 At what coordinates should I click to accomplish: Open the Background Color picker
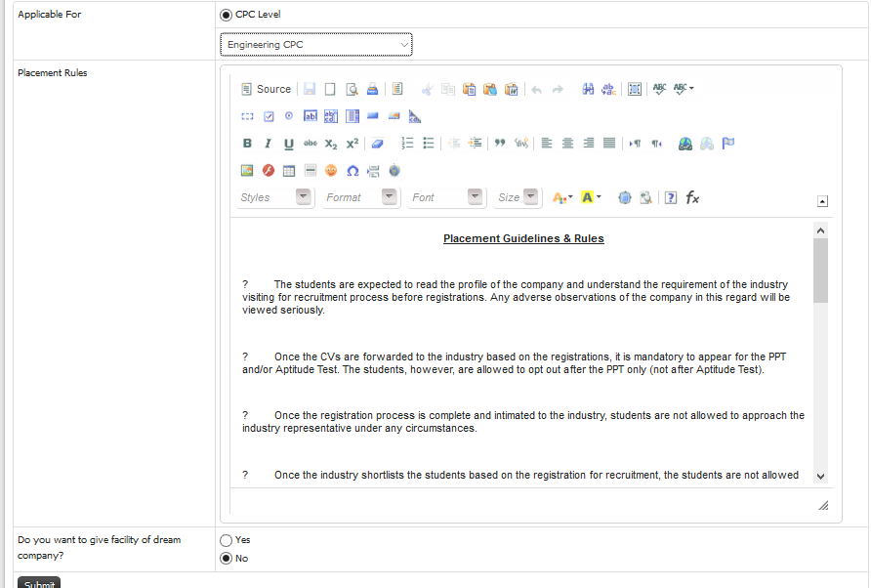click(x=591, y=197)
